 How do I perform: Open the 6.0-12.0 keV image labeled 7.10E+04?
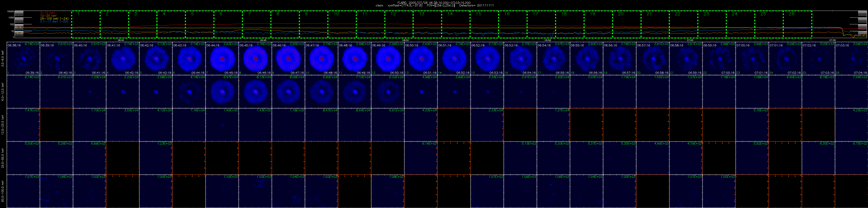pyautogui.click(x=354, y=92)
